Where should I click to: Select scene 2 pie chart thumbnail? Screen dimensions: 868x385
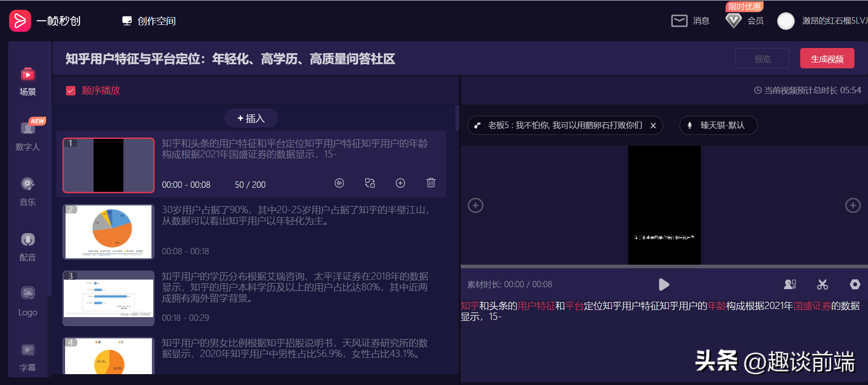click(x=108, y=232)
